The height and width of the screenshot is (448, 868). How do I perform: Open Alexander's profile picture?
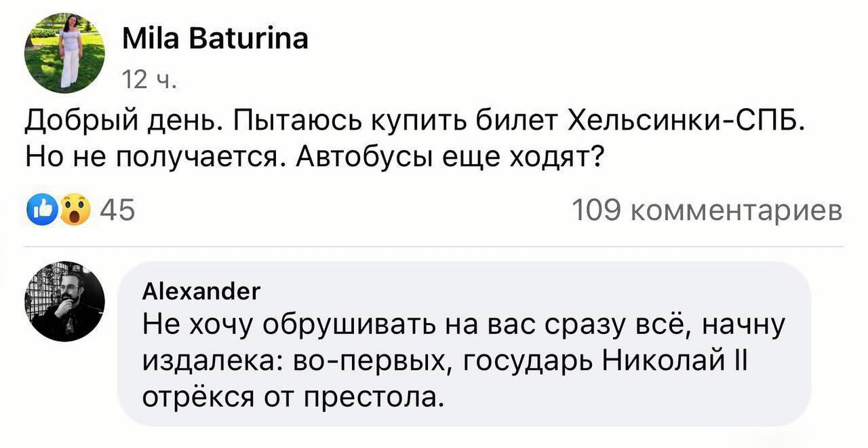tap(64, 301)
